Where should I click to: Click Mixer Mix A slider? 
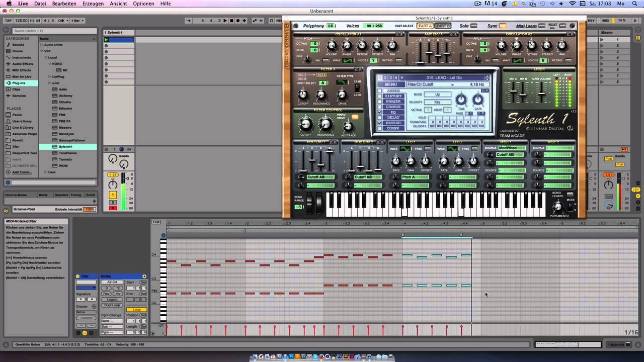click(x=513, y=91)
